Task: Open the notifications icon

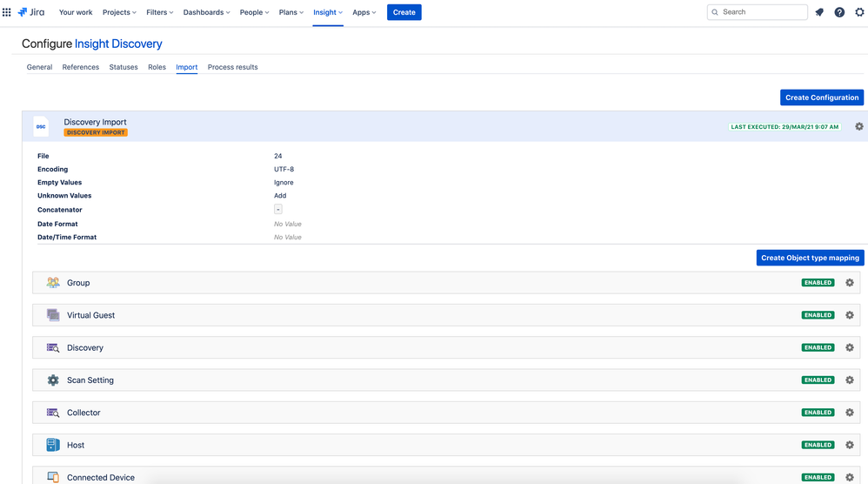Action: point(819,12)
